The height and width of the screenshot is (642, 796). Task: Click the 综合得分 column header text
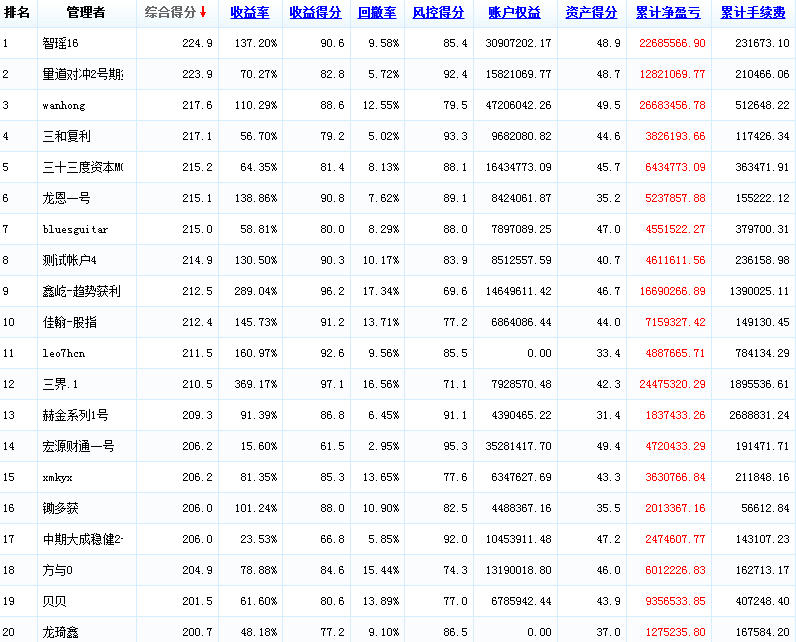(x=168, y=13)
